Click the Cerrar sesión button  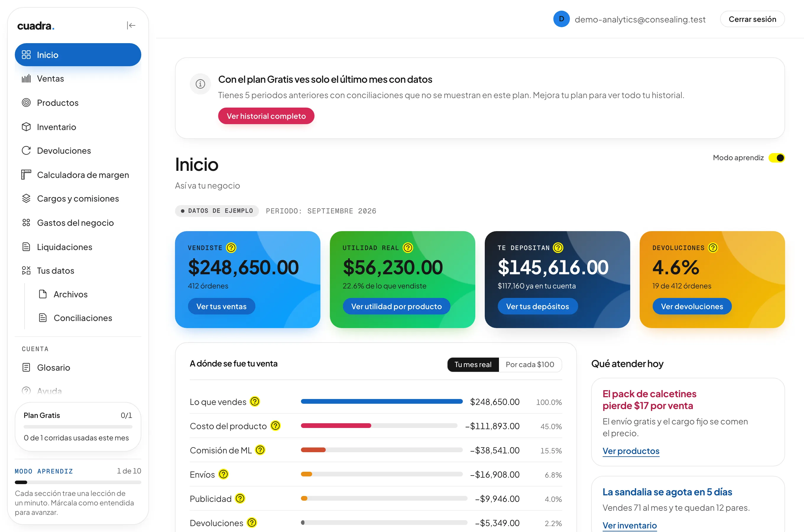pyautogui.click(x=752, y=19)
